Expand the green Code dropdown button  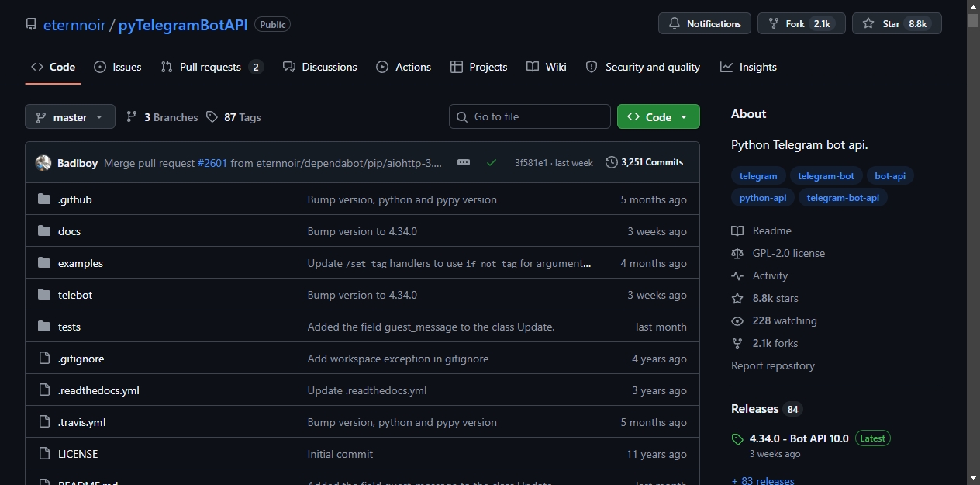(658, 116)
